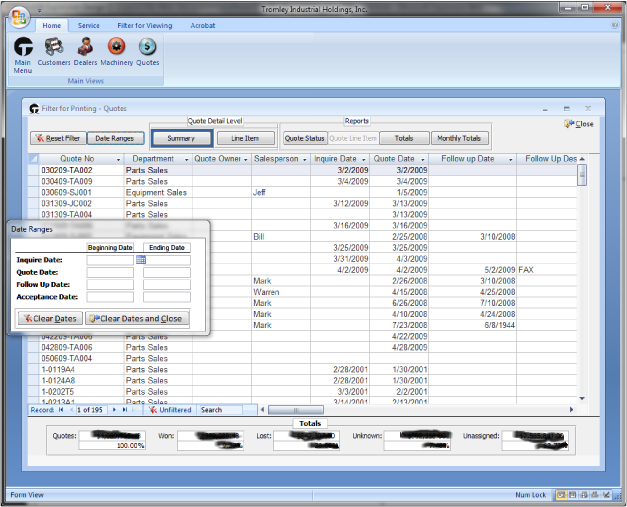The height and width of the screenshot is (507, 627).
Task: Go to first record navigation arrow
Action: (x=61, y=410)
